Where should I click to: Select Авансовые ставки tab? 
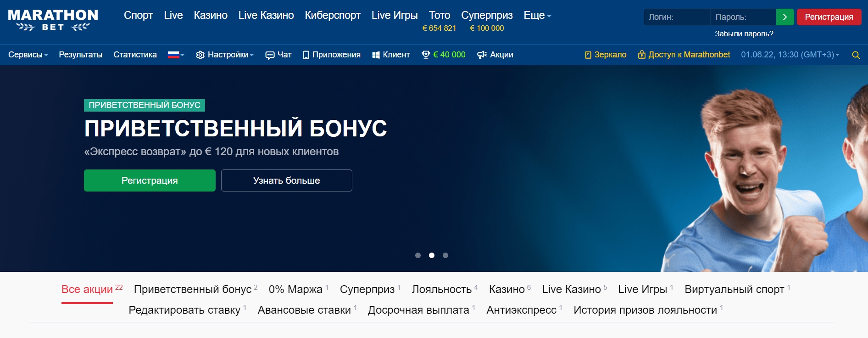click(x=307, y=310)
